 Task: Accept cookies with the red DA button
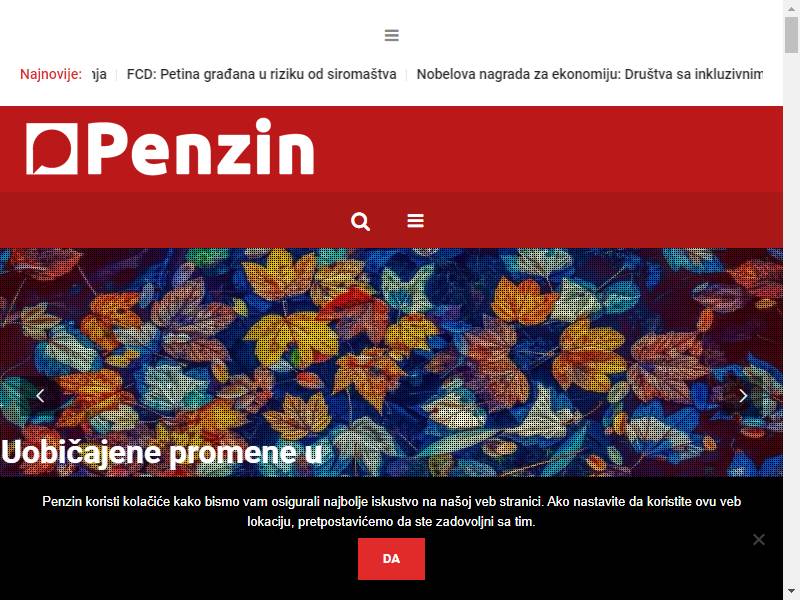pos(391,559)
